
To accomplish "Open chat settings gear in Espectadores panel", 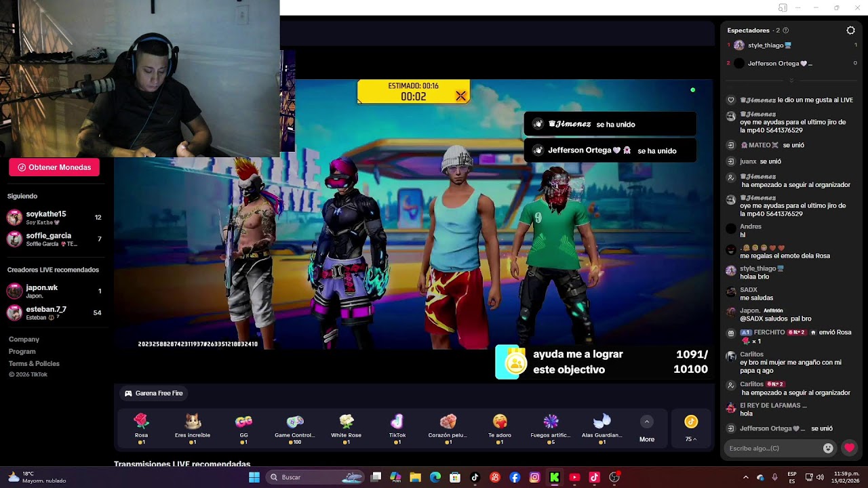I will 851,30.
